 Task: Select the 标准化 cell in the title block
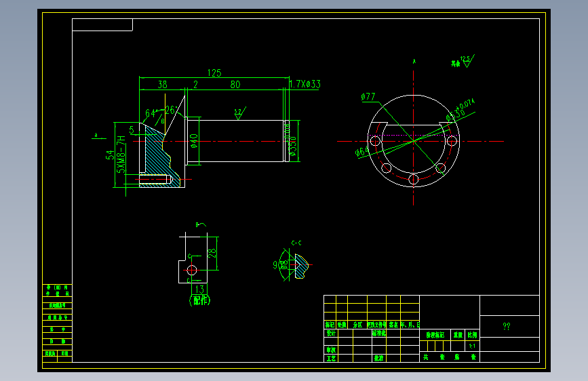point(378,333)
